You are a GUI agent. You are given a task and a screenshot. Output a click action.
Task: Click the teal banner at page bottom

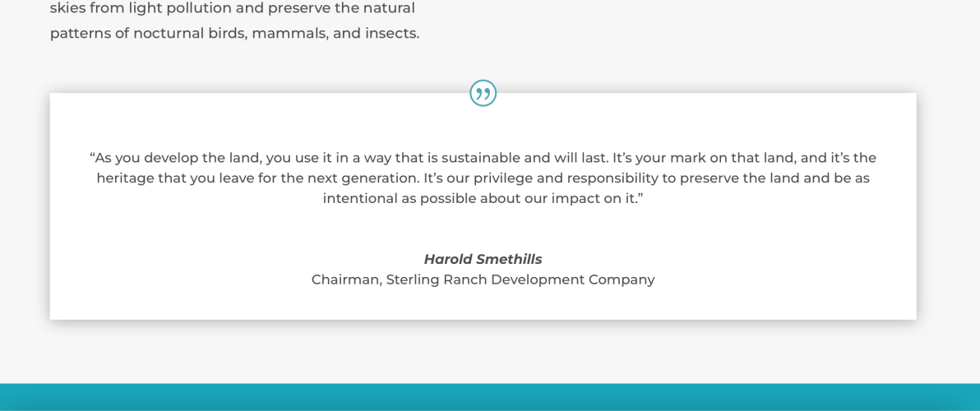coord(490,397)
